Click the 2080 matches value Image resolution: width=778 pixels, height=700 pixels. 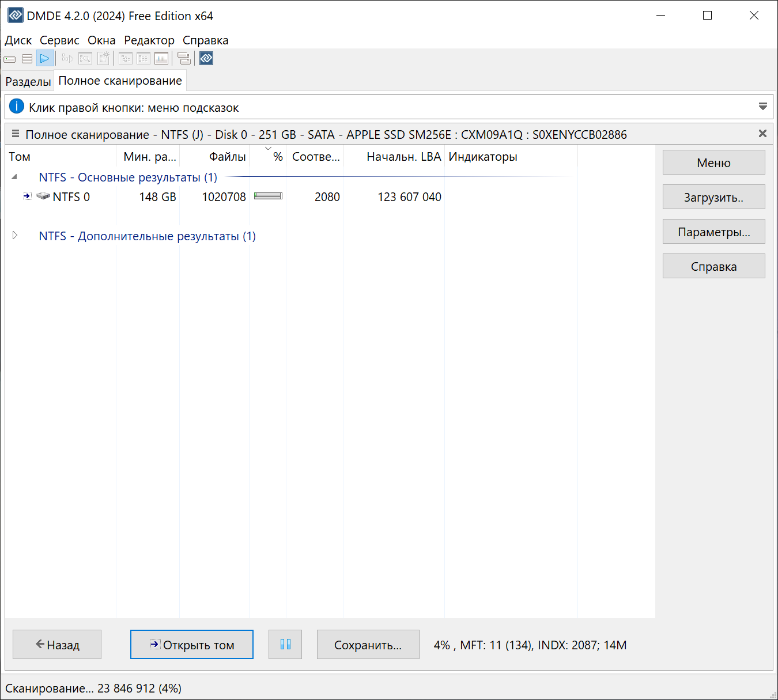pyautogui.click(x=327, y=197)
